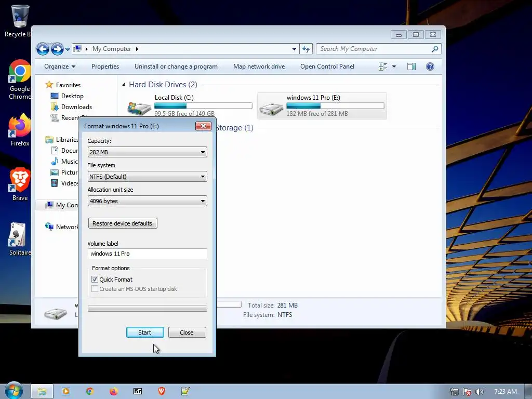Image resolution: width=532 pixels, height=399 pixels.
Task: Select the windows 11 Pro (E:) drive icon
Action: pyautogui.click(x=271, y=109)
